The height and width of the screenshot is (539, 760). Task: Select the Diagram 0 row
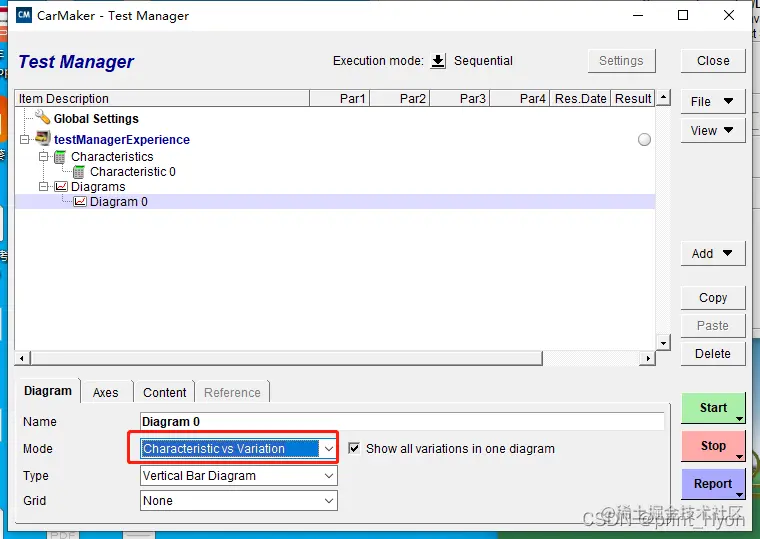(x=335, y=202)
